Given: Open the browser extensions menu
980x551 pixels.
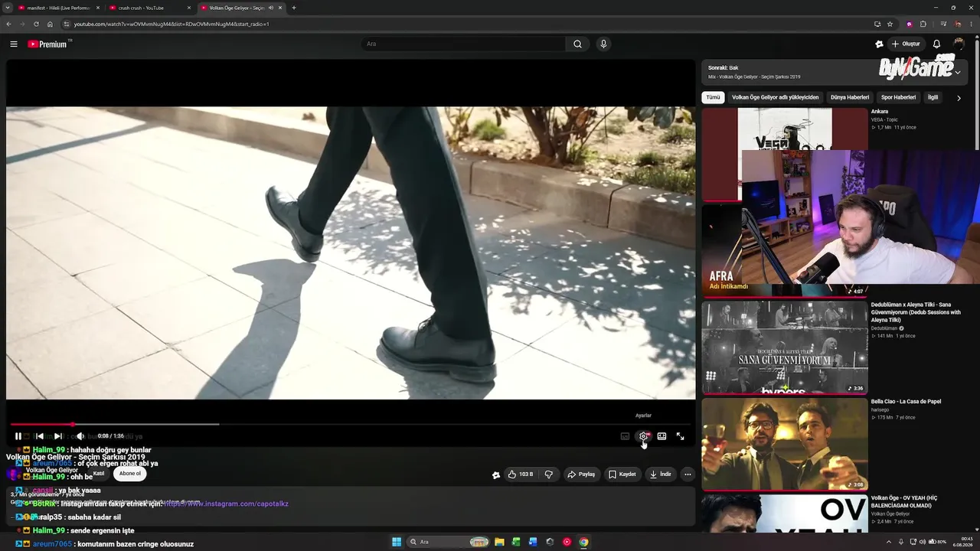Looking at the screenshot, I should click(923, 24).
